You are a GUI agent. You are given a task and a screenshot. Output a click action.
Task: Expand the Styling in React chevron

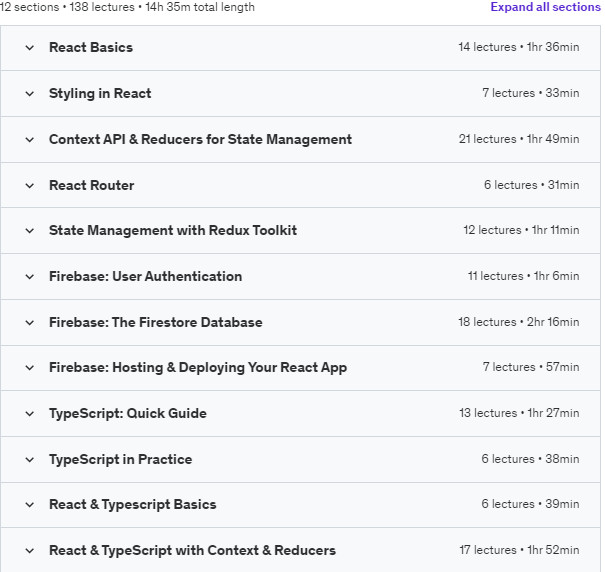[x=30, y=94]
